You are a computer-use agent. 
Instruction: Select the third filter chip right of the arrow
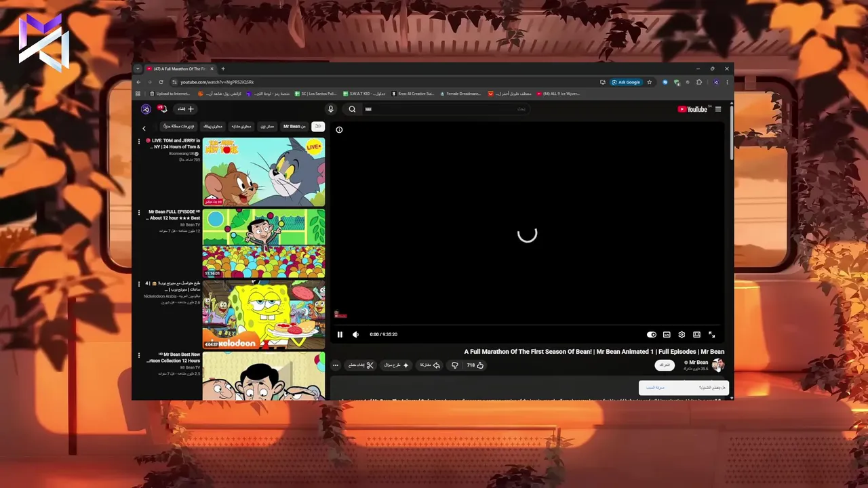pyautogui.click(x=241, y=126)
